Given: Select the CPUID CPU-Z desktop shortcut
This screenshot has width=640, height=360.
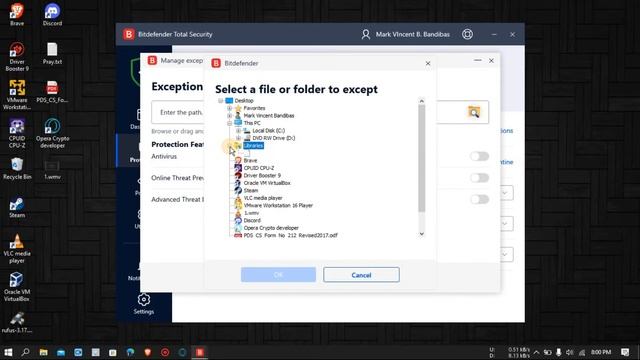Looking at the screenshot, I should (17, 133).
